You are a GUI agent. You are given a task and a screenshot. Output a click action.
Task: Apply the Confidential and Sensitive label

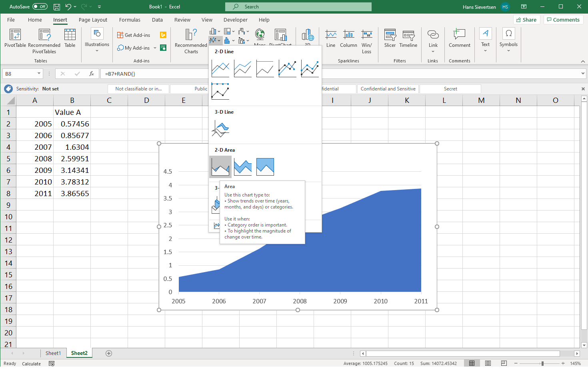[x=388, y=89]
